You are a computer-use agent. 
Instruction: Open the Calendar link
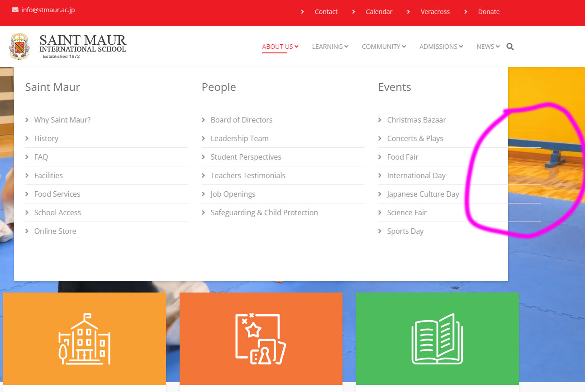coord(379,12)
